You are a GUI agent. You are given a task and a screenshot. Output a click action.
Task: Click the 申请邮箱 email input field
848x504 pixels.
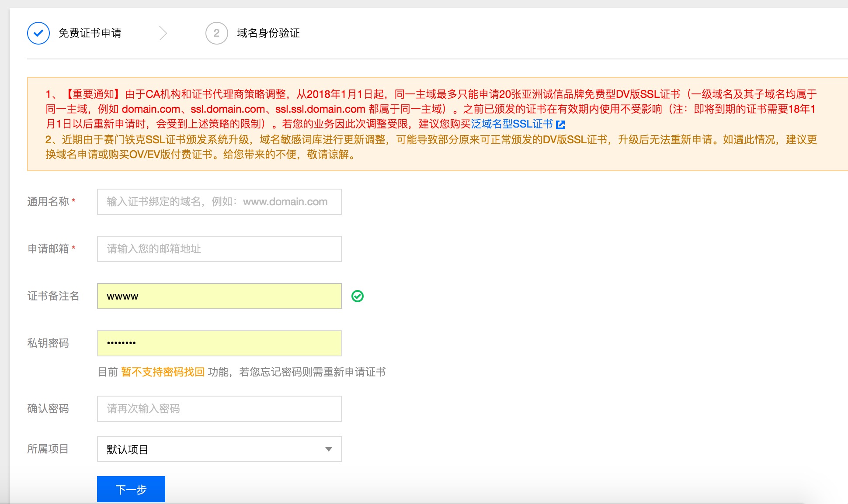pos(219,249)
